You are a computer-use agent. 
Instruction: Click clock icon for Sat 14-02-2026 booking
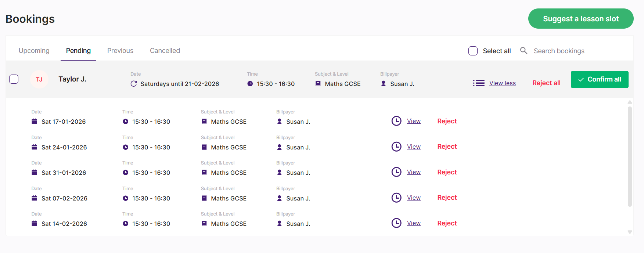pos(396,223)
